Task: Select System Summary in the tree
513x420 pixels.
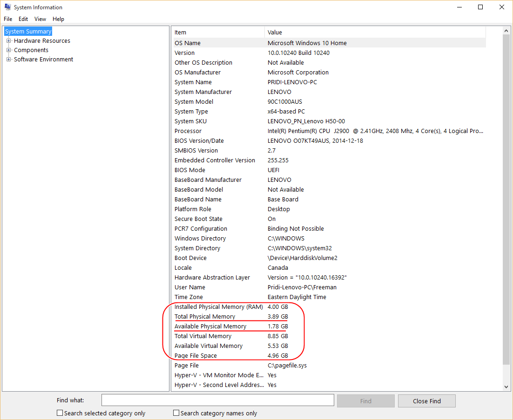Action: click(28, 31)
